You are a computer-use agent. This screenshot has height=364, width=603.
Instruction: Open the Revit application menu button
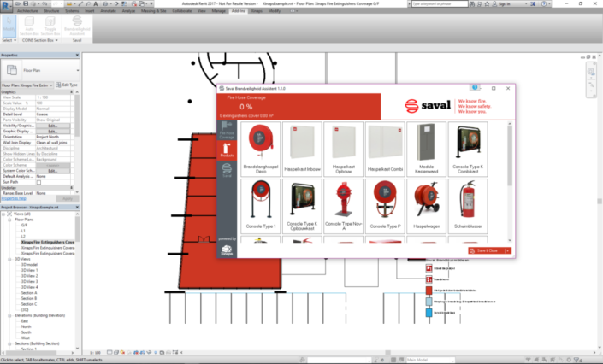pos(6,6)
